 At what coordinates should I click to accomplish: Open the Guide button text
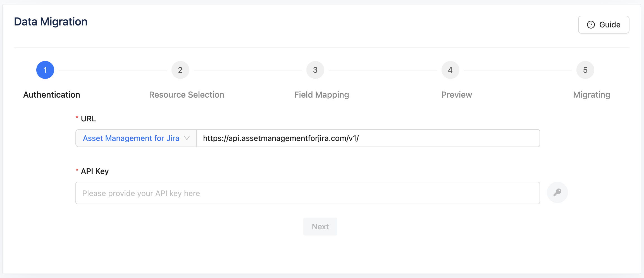pyautogui.click(x=610, y=25)
